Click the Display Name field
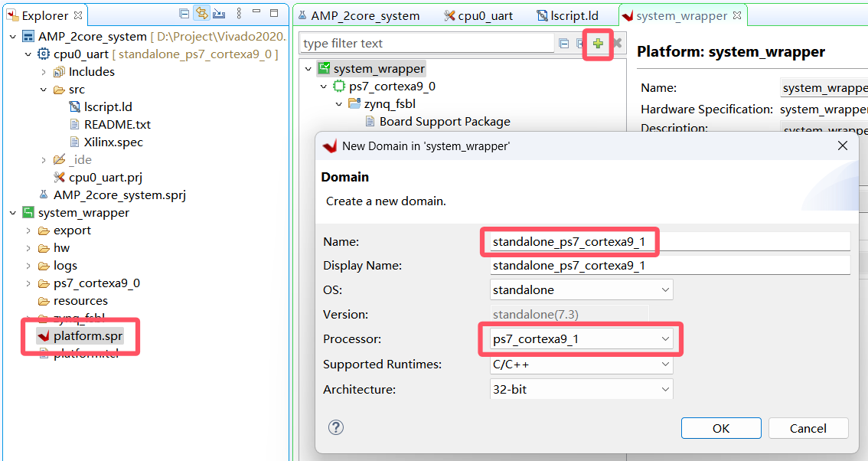The width and height of the screenshot is (868, 461). [670, 266]
